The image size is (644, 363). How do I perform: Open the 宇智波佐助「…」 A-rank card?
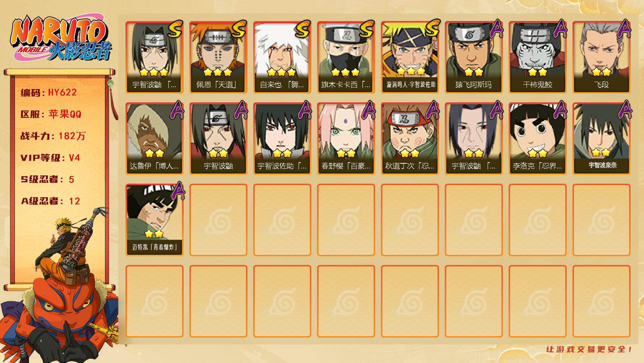[x=282, y=139]
